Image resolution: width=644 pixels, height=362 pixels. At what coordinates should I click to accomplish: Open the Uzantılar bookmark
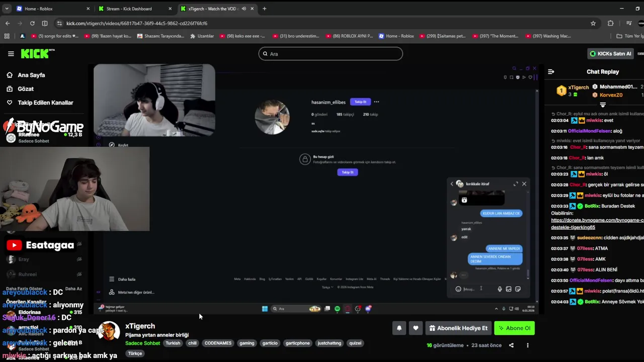click(202, 36)
